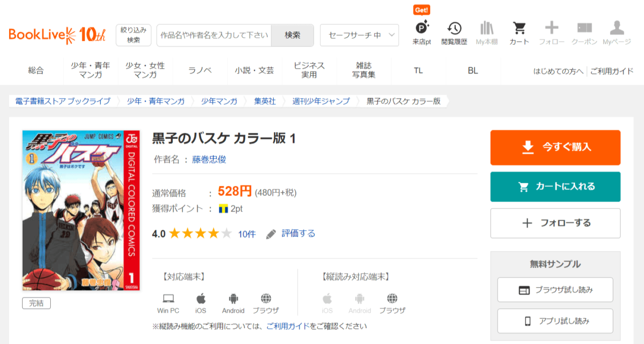Image resolution: width=644 pixels, height=344 pixels.
Task: Open the Myページ profile icon
Action: pyautogui.click(x=616, y=28)
